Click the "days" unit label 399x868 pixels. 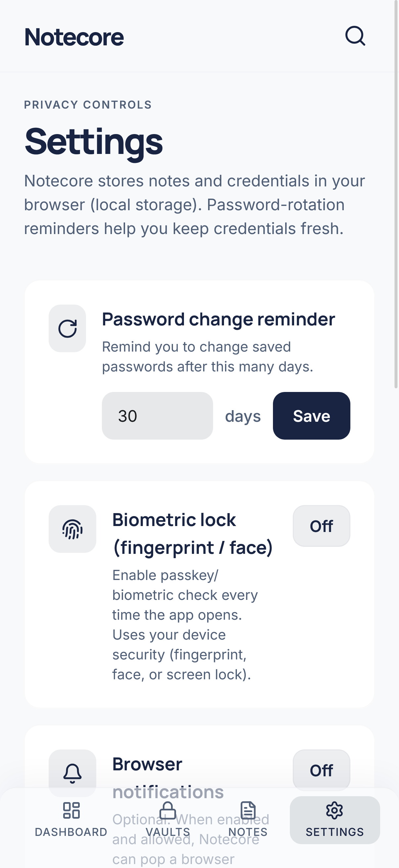[x=243, y=416]
